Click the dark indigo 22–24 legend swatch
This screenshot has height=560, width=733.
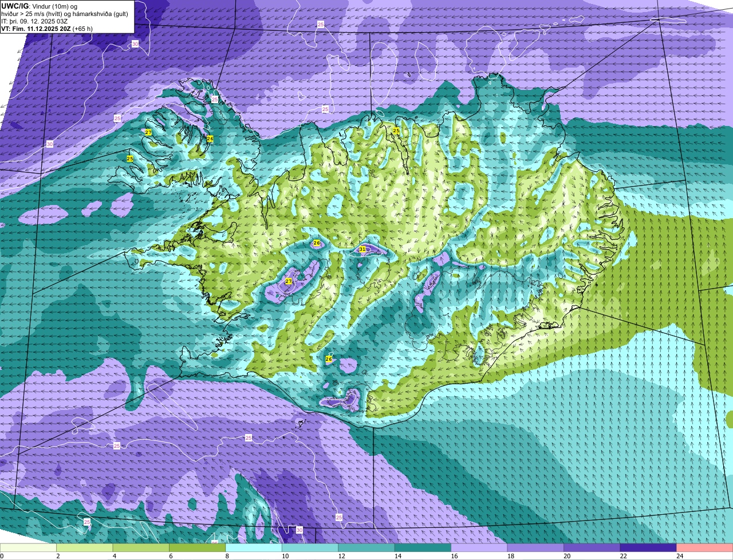click(x=649, y=547)
